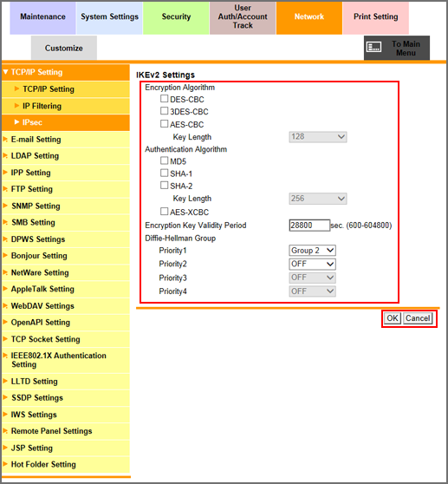Click the Cancel button
Screen dimensions: 448x484
point(418,318)
